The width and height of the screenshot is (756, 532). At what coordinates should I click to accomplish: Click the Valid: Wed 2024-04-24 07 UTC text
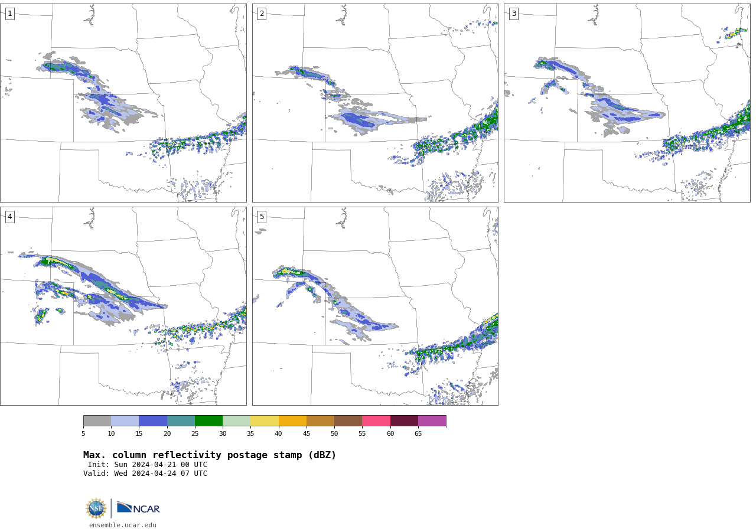[x=145, y=474]
